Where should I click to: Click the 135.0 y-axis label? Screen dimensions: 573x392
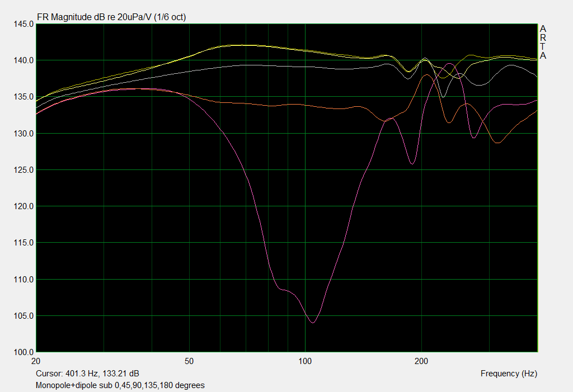[24, 97]
